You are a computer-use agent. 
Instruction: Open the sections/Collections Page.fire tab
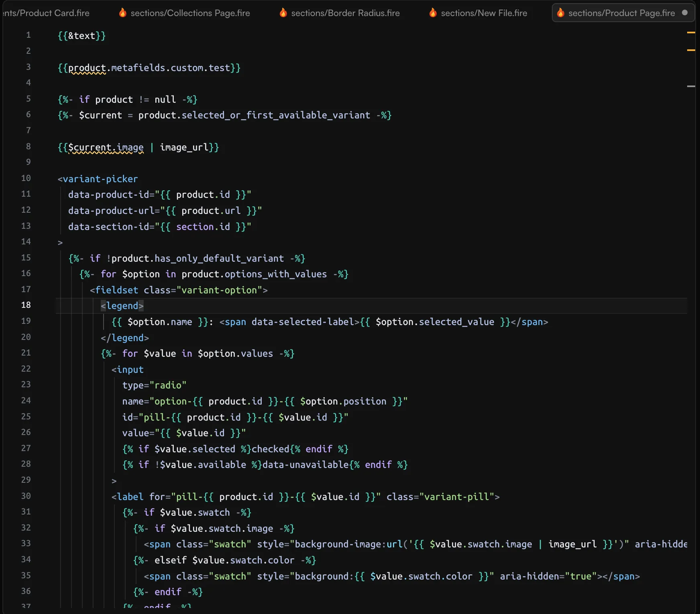coord(184,13)
